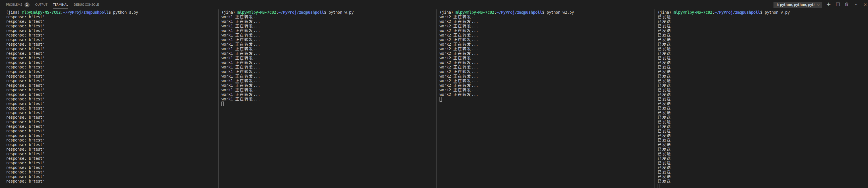Switch to the Output tab

pyautogui.click(x=41, y=5)
